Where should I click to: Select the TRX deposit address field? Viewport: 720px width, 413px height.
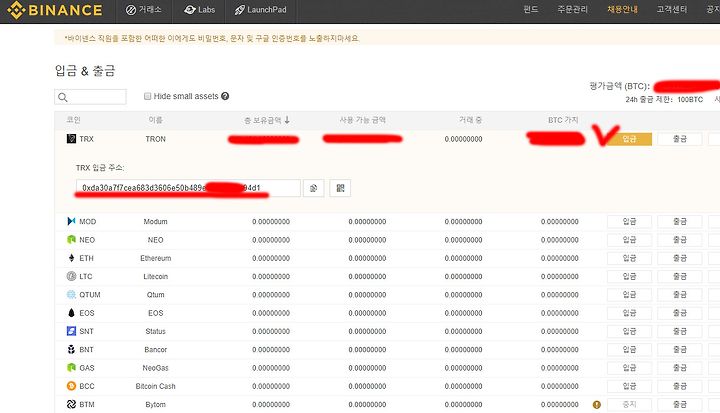pos(188,188)
